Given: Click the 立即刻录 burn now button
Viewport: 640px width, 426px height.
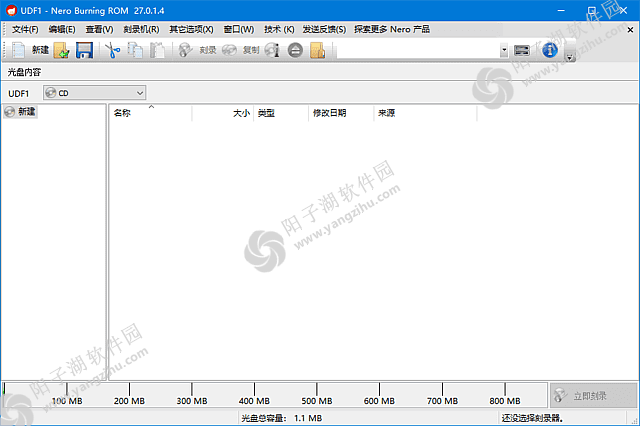Looking at the screenshot, I should [593, 395].
